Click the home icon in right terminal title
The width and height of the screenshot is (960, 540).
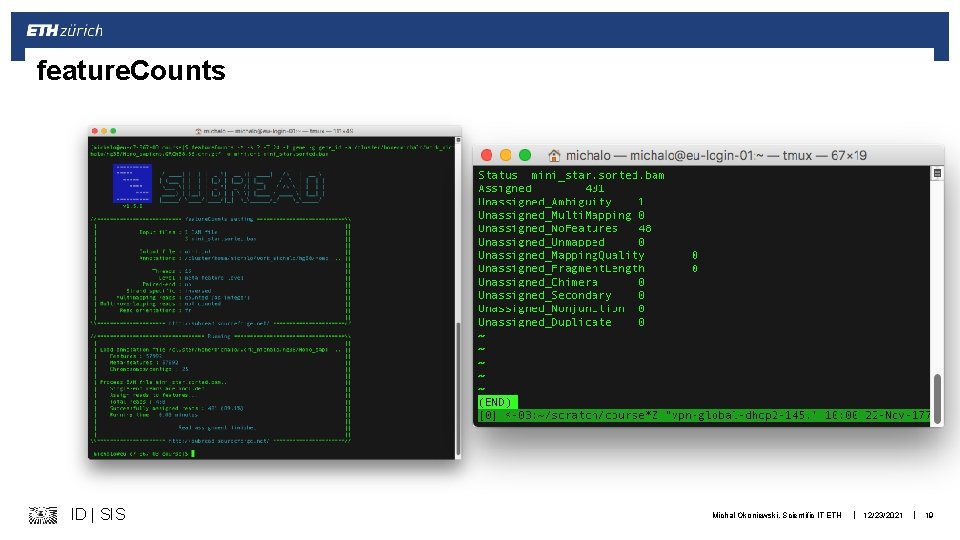(x=554, y=156)
